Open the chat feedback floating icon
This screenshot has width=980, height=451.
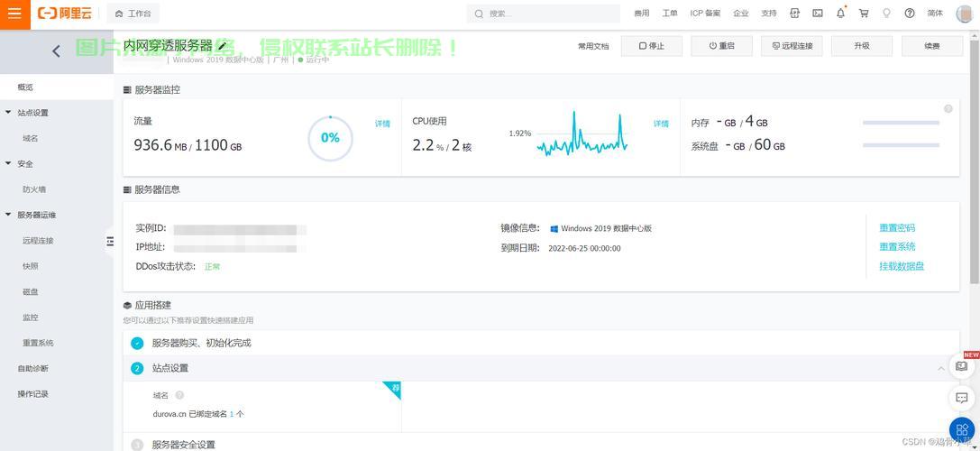click(x=962, y=398)
